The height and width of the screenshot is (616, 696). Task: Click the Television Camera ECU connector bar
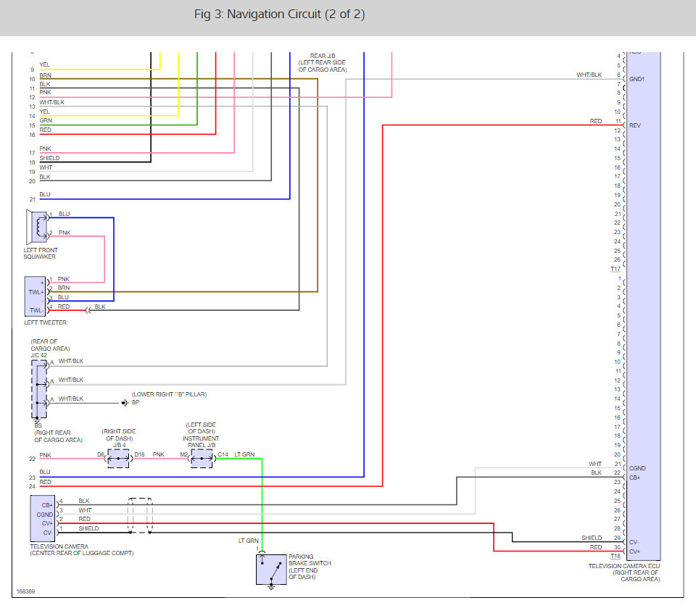click(643, 307)
